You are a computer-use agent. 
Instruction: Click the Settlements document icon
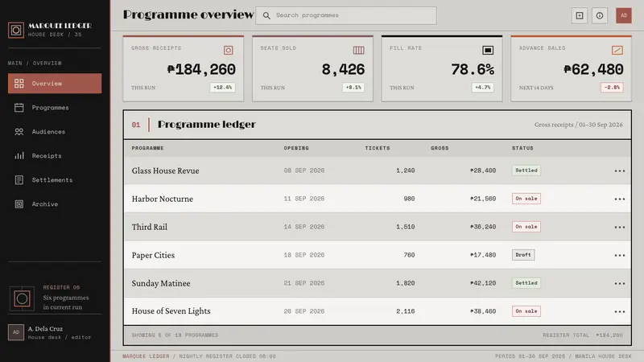(x=19, y=179)
